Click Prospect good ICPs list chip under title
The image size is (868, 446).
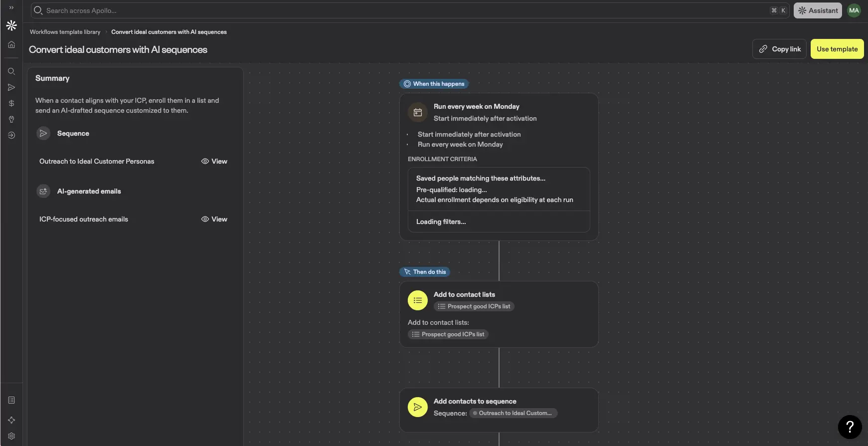(474, 306)
